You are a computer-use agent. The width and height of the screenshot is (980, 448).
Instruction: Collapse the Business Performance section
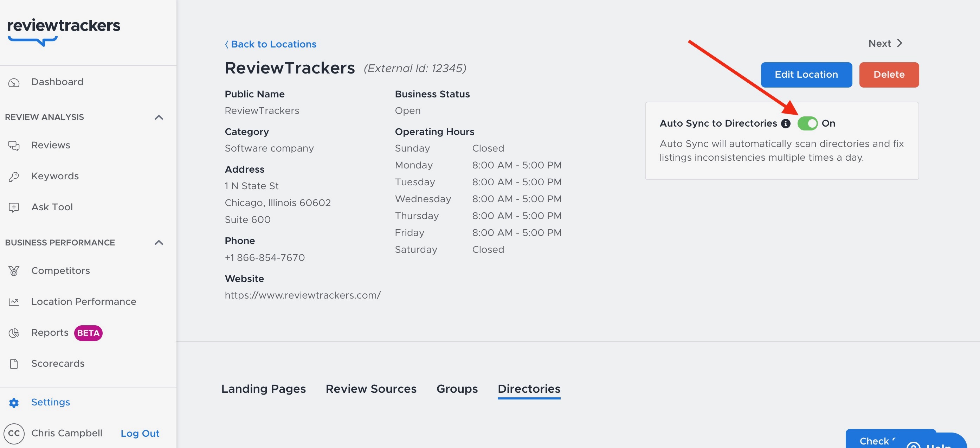[159, 242]
